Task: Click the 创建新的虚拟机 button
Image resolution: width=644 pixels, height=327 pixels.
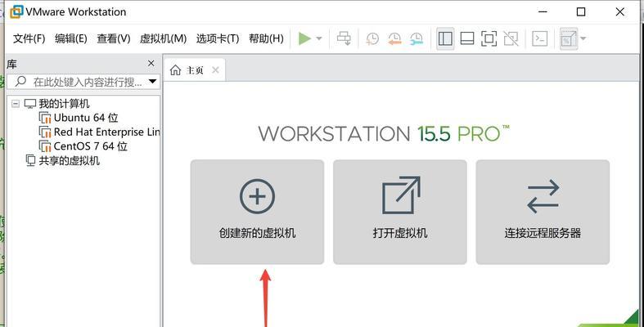Action: tap(257, 212)
